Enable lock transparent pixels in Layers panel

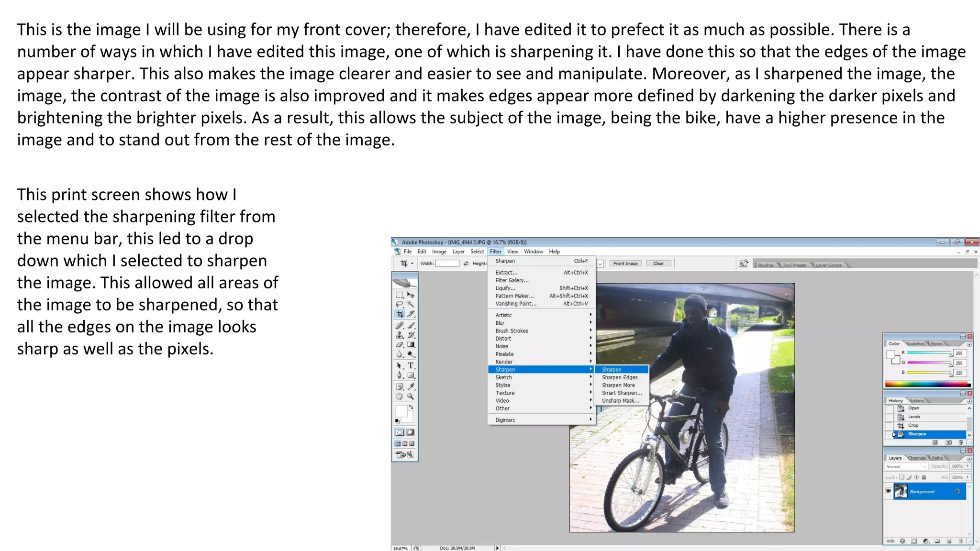point(902,477)
